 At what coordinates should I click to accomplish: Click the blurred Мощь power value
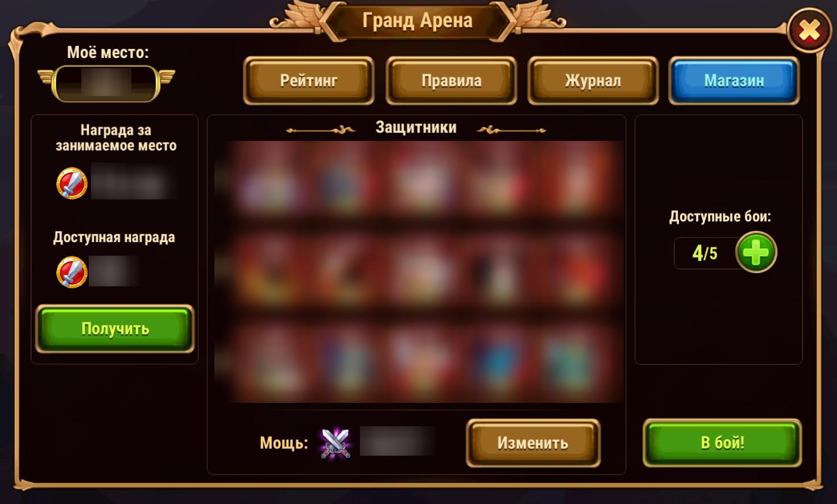(x=397, y=441)
